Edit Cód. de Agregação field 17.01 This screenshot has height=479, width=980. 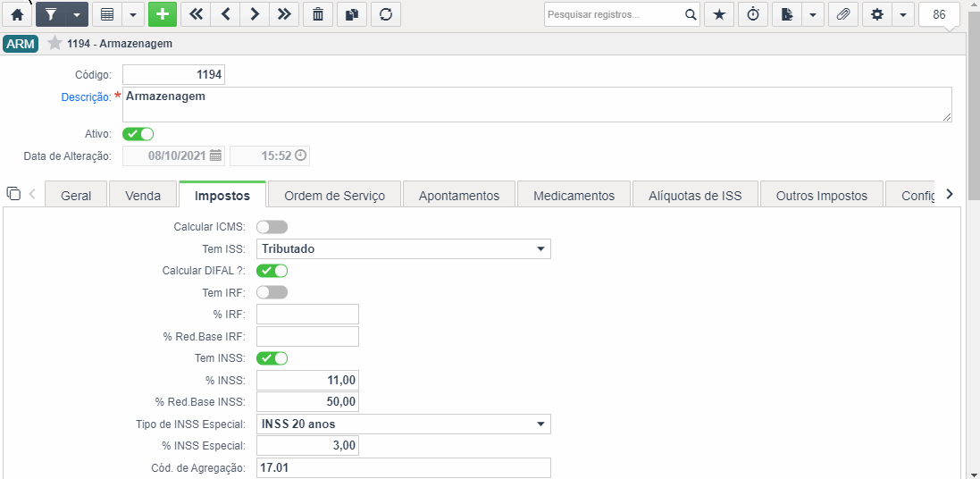pyautogui.click(x=404, y=467)
